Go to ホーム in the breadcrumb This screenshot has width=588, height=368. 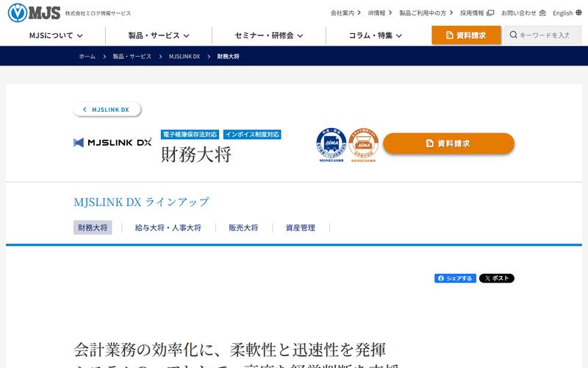[87, 57]
